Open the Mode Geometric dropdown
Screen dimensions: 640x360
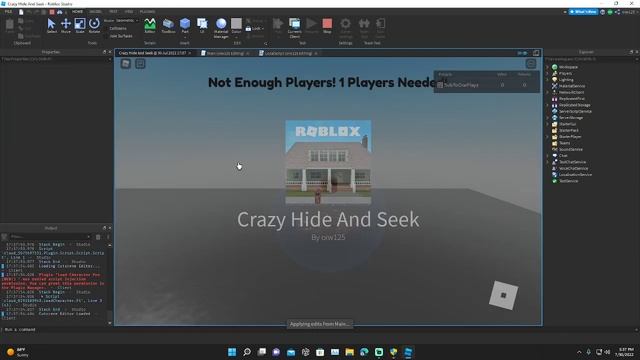point(127,20)
